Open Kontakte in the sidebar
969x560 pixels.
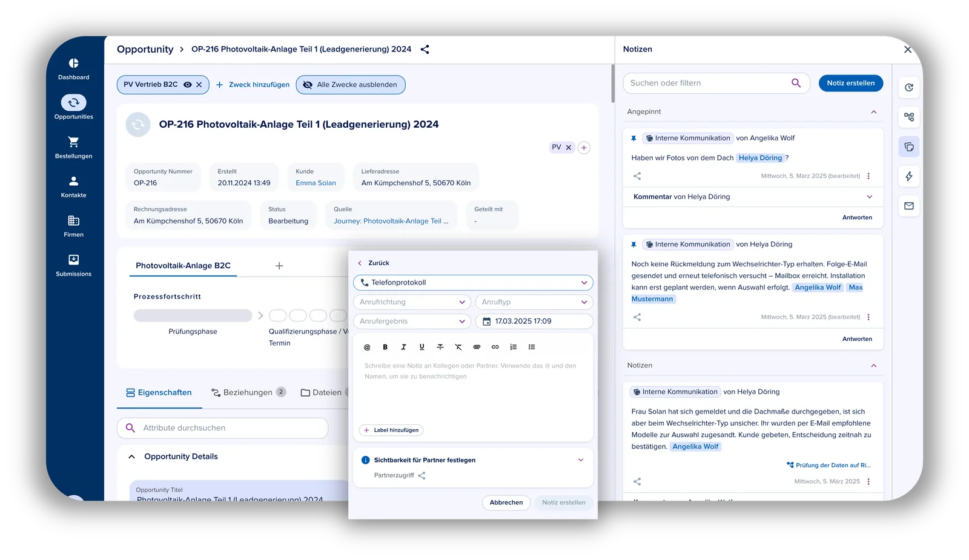click(x=73, y=186)
